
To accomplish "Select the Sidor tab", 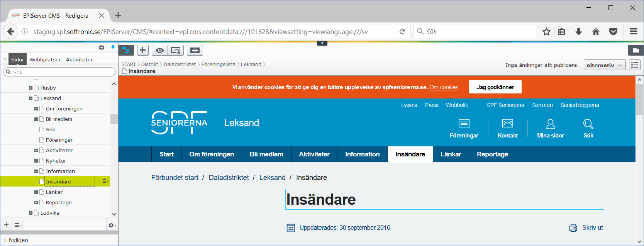I will click(17, 59).
